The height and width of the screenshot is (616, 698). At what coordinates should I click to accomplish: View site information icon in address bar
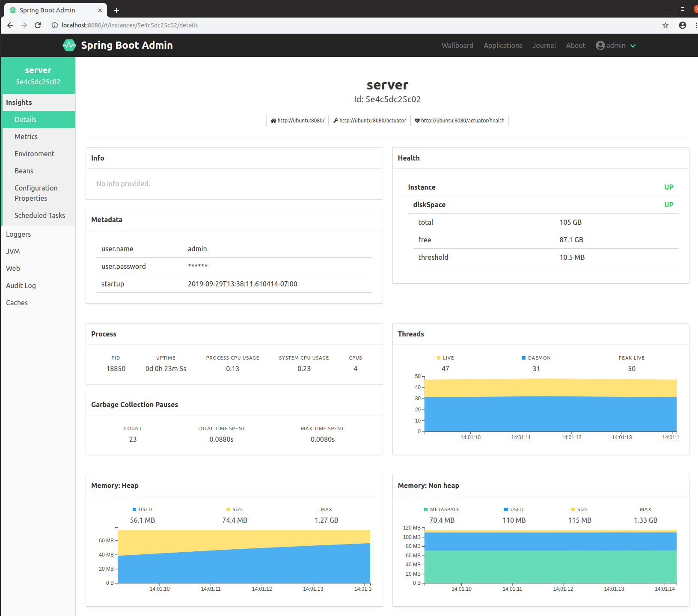tap(54, 25)
